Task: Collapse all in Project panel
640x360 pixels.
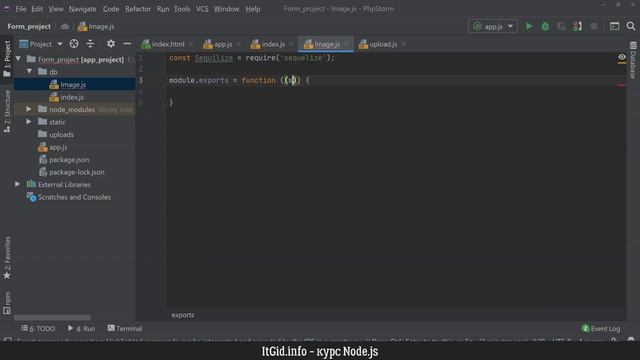Action: (90, 44)
